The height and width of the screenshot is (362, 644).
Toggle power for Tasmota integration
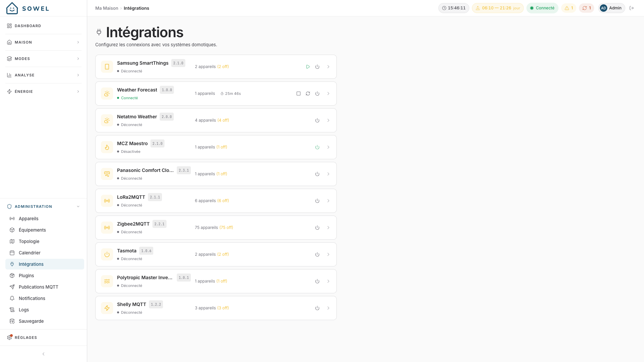point(317,254)
